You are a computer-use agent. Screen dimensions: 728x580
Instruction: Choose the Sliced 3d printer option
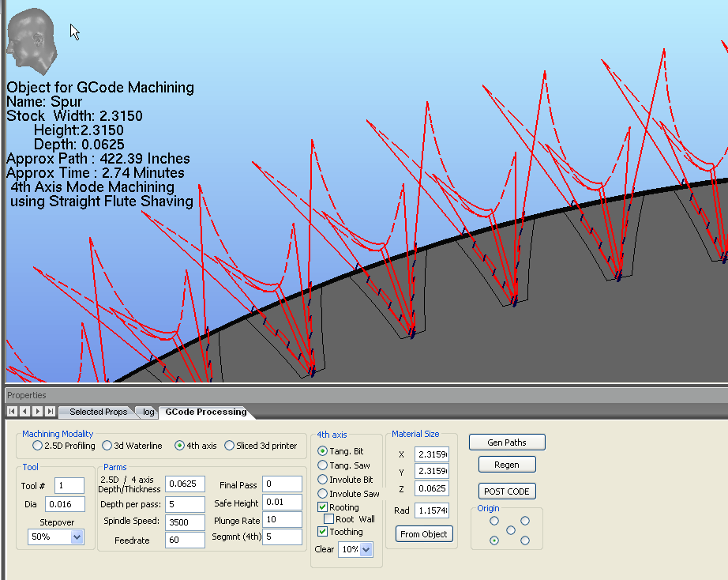230,446
